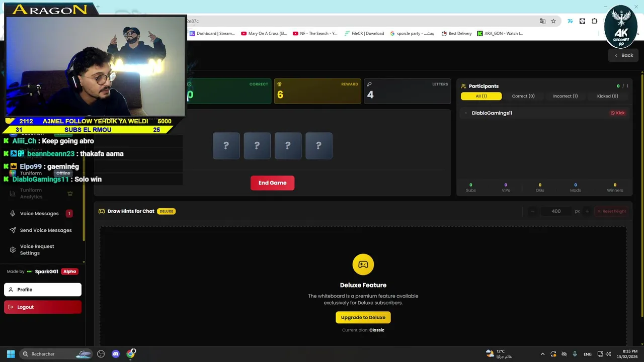The height and width of the screenshot is (362, 644).
Task: Click the yellow gamepad Deluxe Feature icon
Action: [x=363, y=264]
